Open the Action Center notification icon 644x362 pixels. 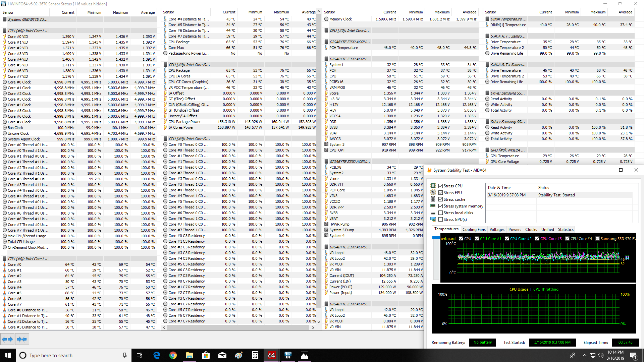click(633, 355)
